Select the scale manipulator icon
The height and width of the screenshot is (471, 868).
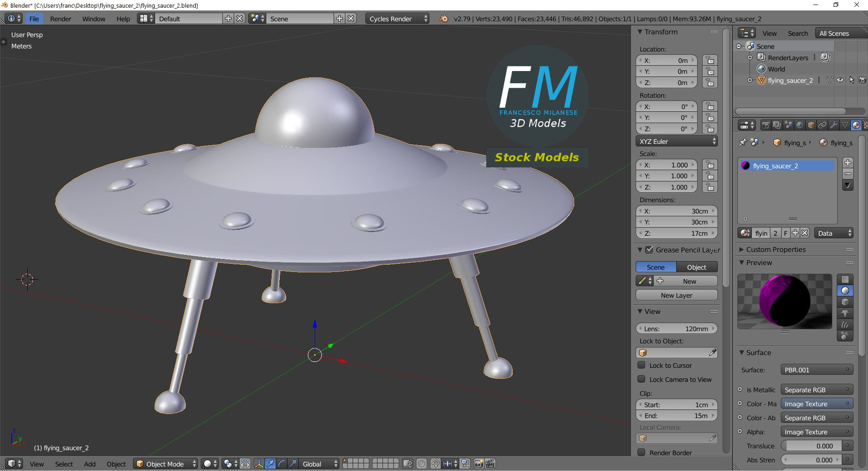pos(293,464)
